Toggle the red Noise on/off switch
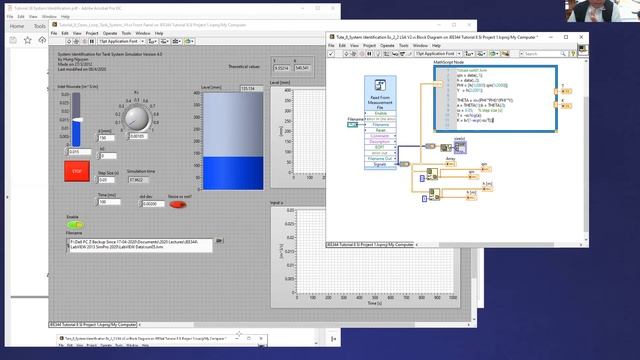Image resolution: width=640 pixels, height=360 pixels. (178, 204)
